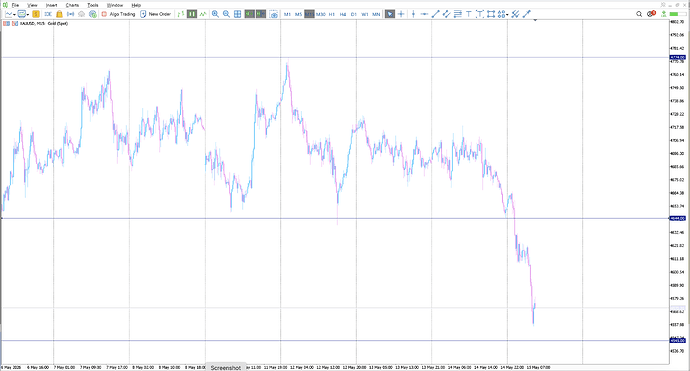This screenshot has height=371, width=690.
Task: Take a chart screenshot with camera icon
Action: coord(274,14)
